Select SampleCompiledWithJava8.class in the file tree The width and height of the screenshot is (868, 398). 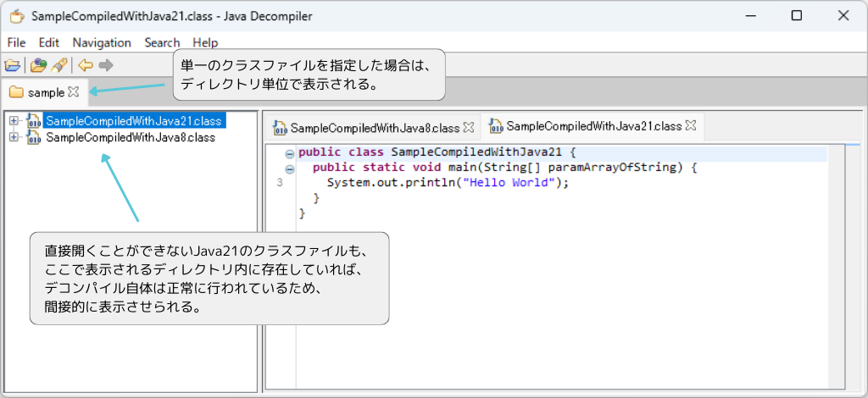(x=131, y=137)
